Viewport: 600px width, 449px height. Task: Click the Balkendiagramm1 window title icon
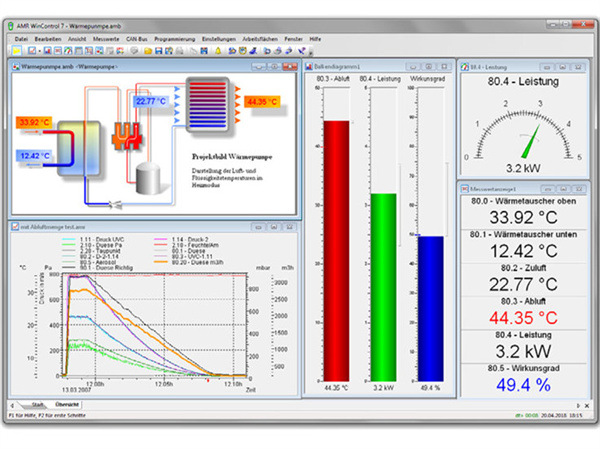(308, 66)
